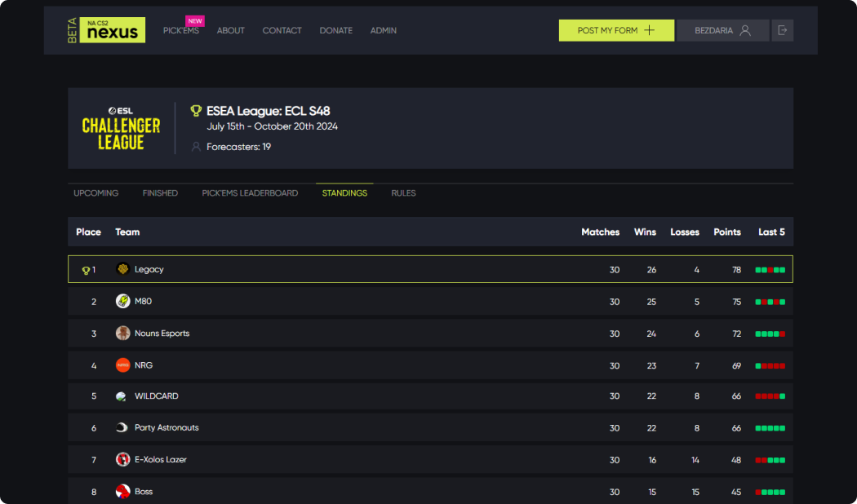Click the Wins column header
This screenshot has height=504, width=857.
pyautogui.click(x=645, y=232)
